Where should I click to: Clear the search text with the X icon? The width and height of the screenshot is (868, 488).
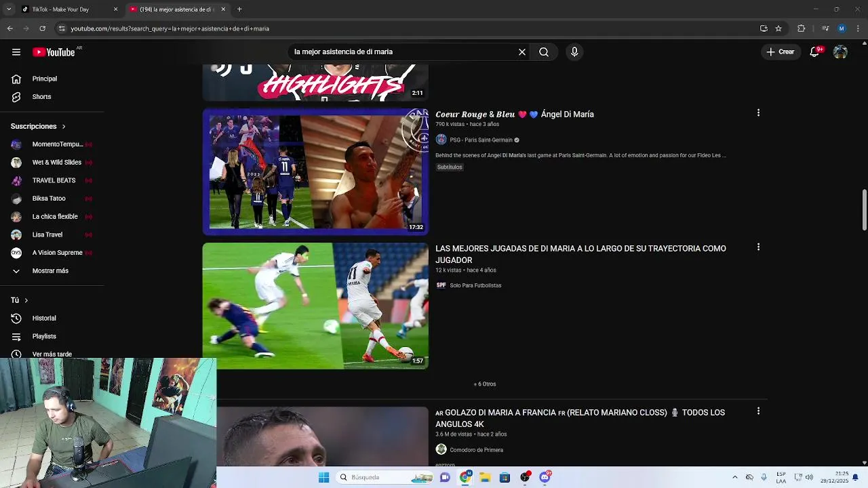pyautogui.click(x=522, y=52)
